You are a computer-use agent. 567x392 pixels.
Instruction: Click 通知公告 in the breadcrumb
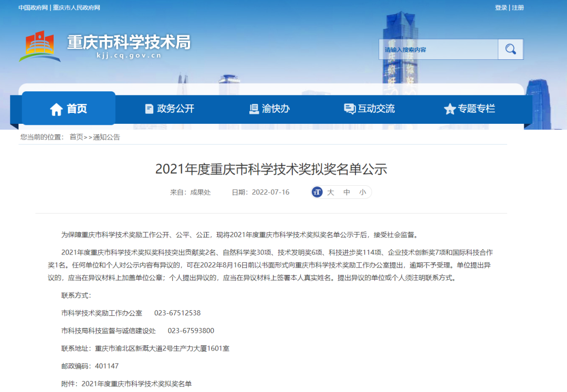point(106,137)
